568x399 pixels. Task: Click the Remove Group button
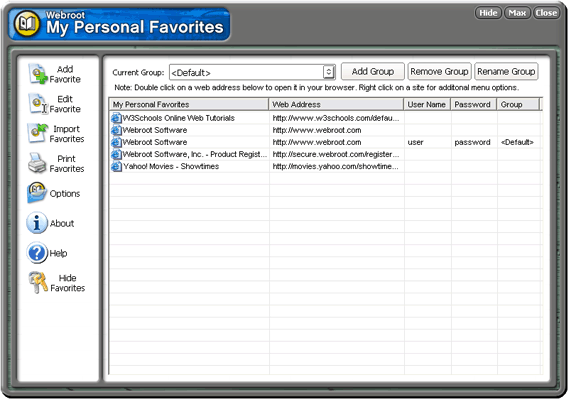click(x=439, y=71)
